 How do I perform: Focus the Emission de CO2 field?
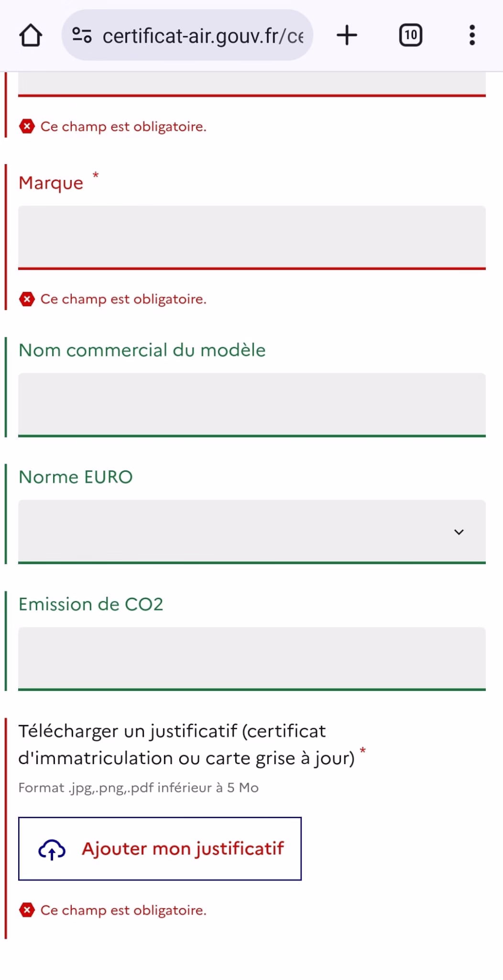tap(252, 659)
